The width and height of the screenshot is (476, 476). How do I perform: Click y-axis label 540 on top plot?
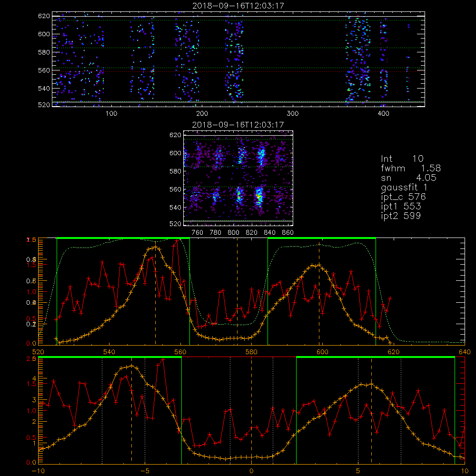click(x=44, y=89)
